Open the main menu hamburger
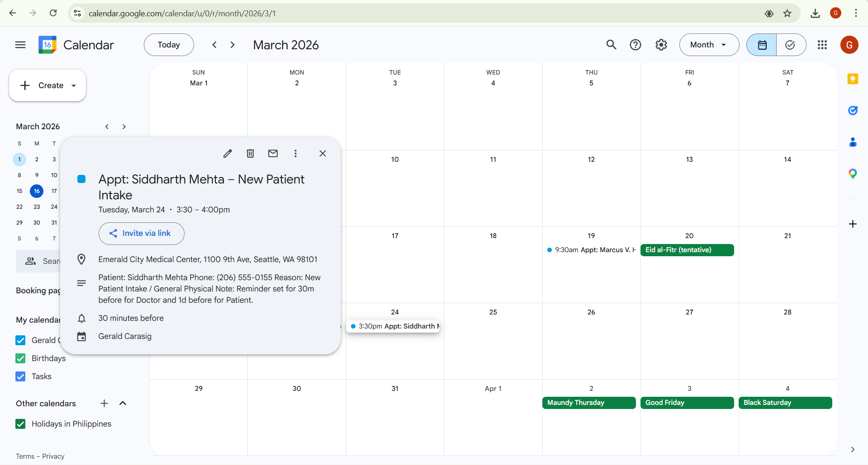Screen dimensions: 868x465 pyautogui.click(x=20, y=45)
